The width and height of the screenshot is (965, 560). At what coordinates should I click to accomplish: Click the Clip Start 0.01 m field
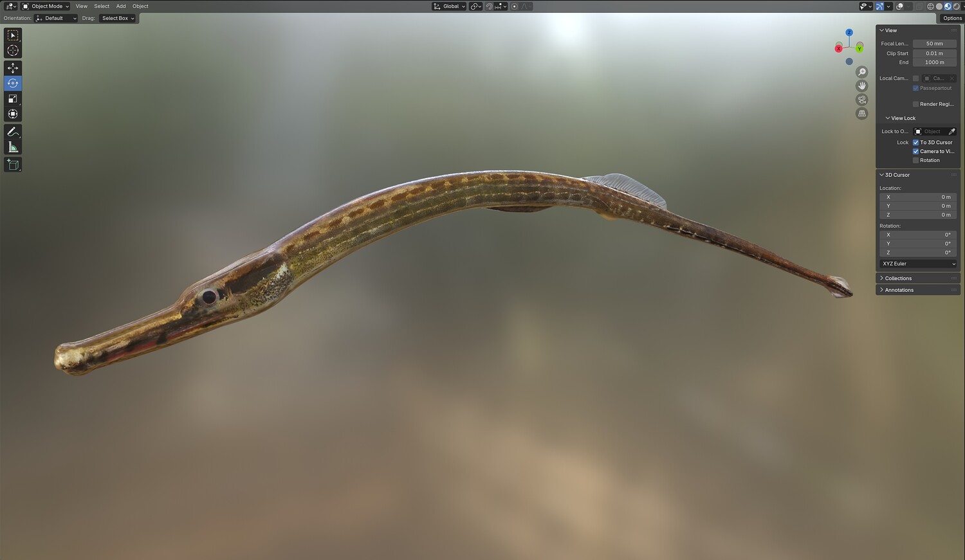pyautogui.click(x=934, y=53)
